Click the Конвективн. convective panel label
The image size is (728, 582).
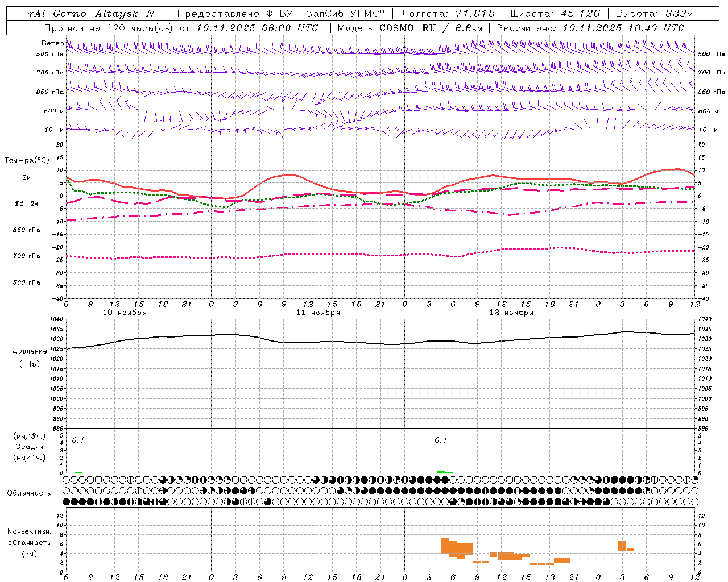tap(29, 531)
